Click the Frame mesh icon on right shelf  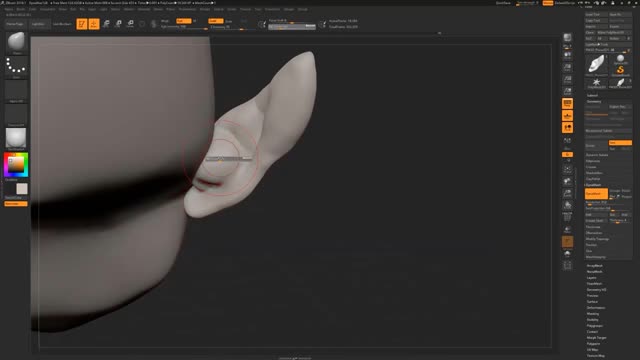567,169
